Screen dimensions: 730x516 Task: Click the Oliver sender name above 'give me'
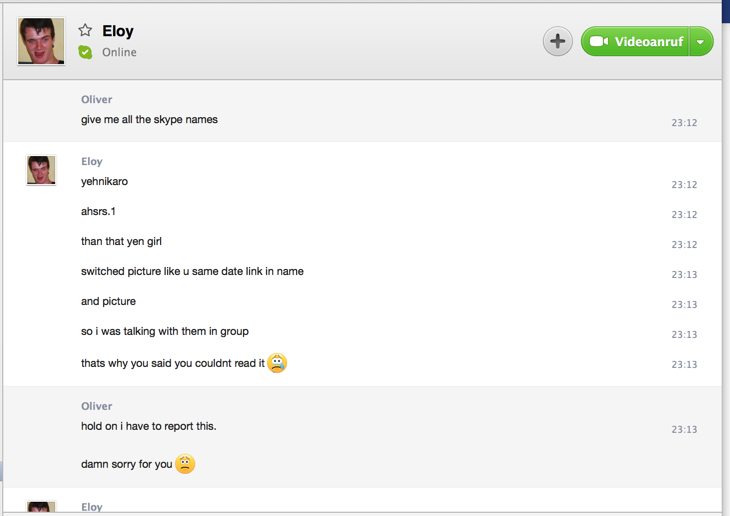tap(96, 99)
